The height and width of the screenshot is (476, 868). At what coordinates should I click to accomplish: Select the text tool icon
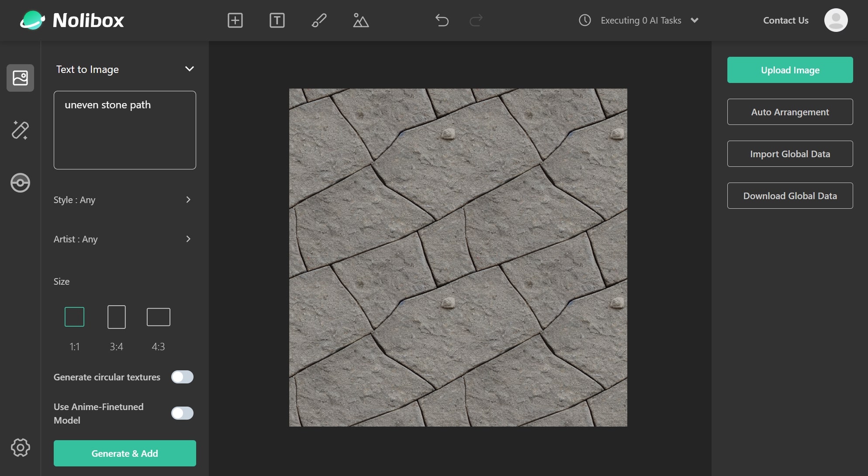(x=277, y=21)
